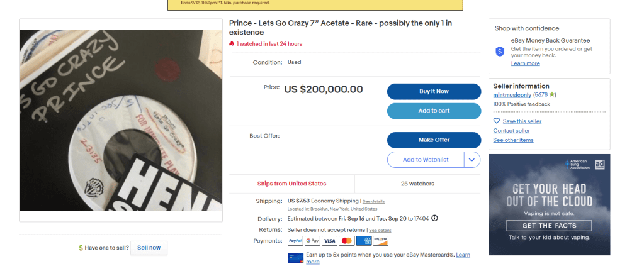
Task: Click the Google Pay payment icon
Action: pos(312,241)
